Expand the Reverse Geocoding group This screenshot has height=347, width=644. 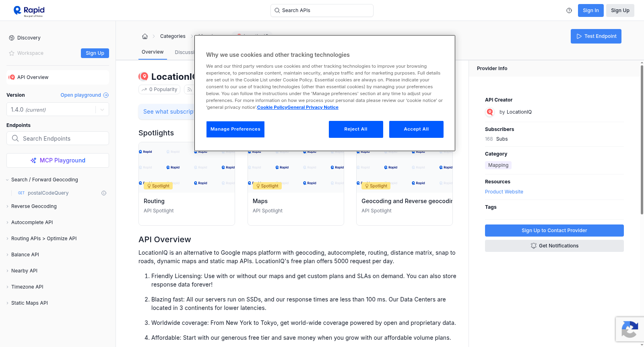coord(34,206)
